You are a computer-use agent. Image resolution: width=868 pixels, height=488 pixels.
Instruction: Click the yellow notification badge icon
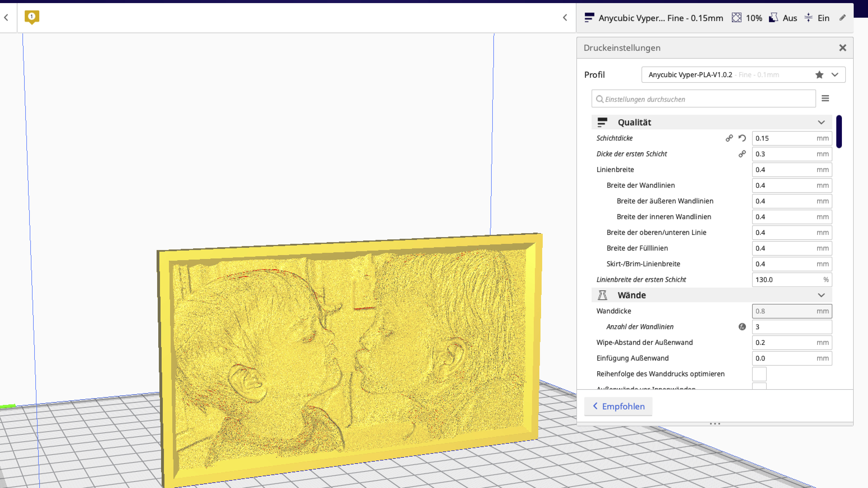(32, 17)
